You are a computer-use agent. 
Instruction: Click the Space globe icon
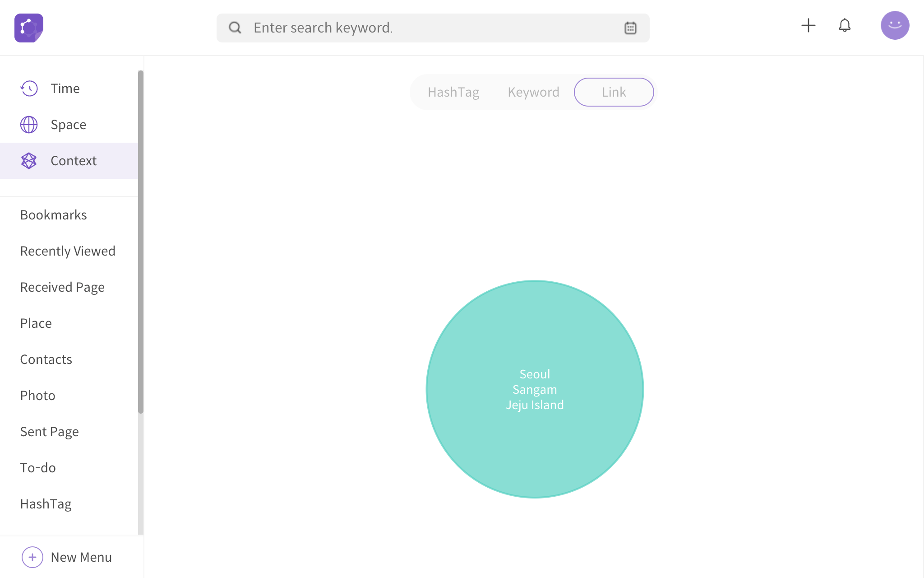point(28,125)
